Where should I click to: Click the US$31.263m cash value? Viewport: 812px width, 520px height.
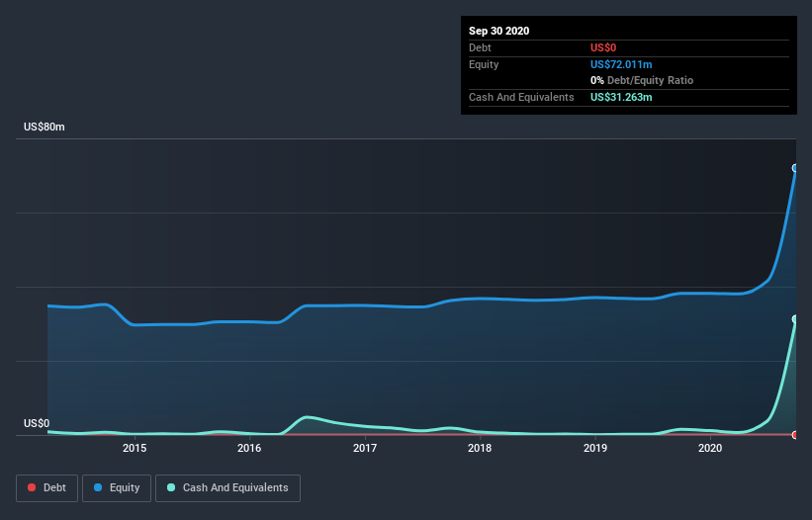621,97
